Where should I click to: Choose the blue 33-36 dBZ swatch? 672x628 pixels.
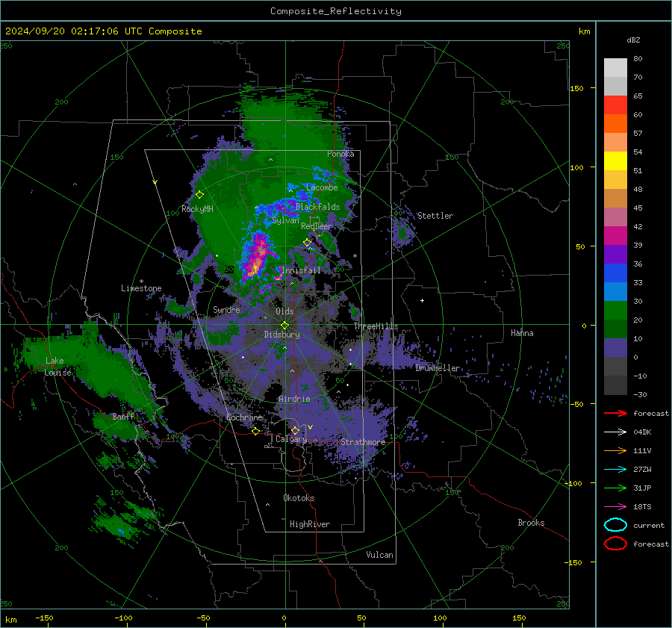click(615, 273)
